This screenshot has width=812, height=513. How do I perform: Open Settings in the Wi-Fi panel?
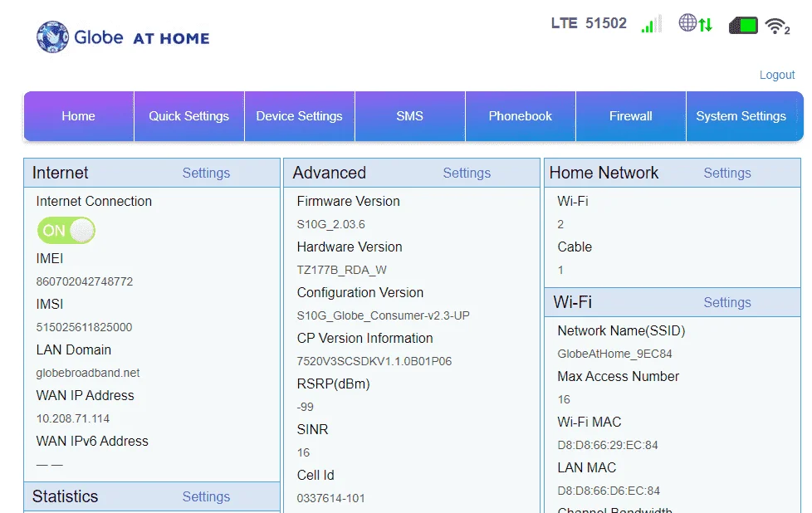727,302
